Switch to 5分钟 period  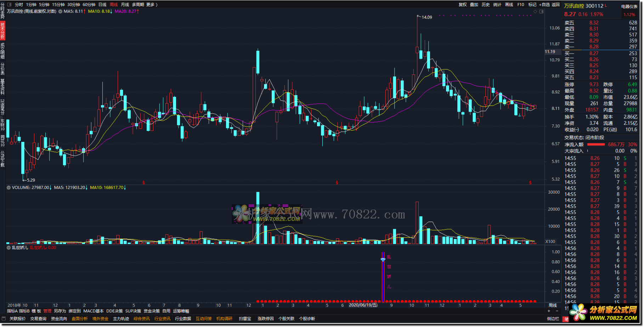(x=44, y=5)
